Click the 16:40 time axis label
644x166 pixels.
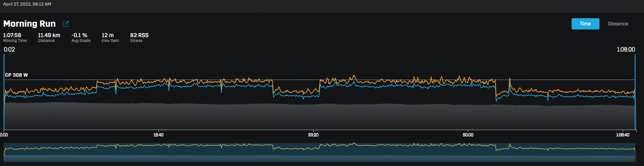[x=158, y=135]
